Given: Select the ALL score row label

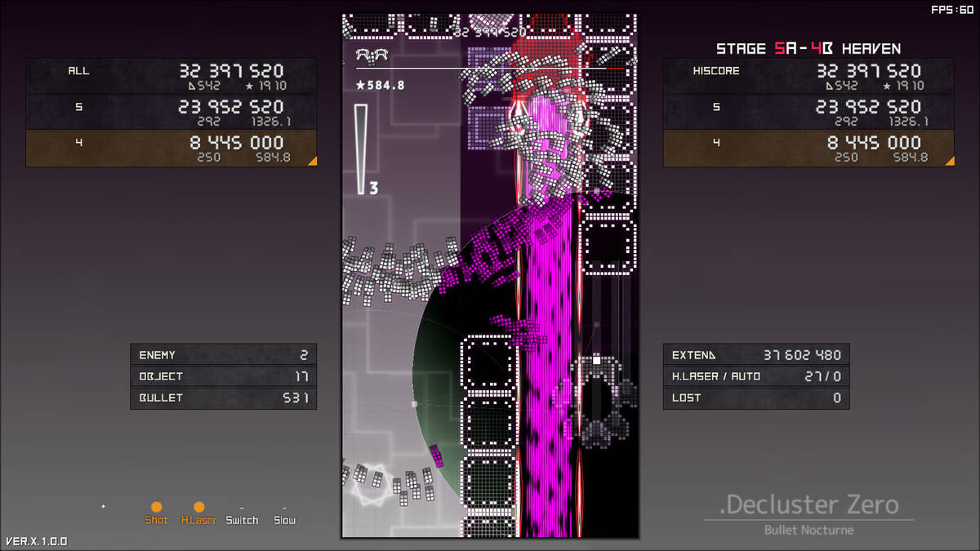Looking at the screenshot, I should click(78, 71).
